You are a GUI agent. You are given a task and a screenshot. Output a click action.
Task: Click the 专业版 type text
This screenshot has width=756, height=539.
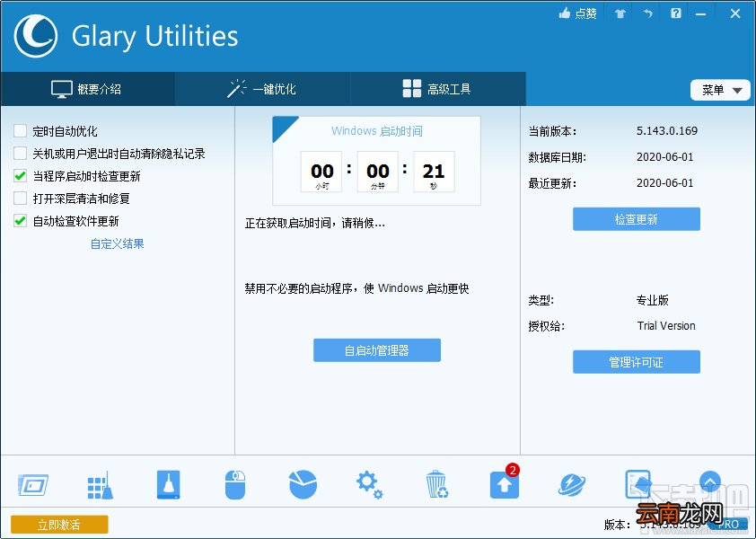653,300
